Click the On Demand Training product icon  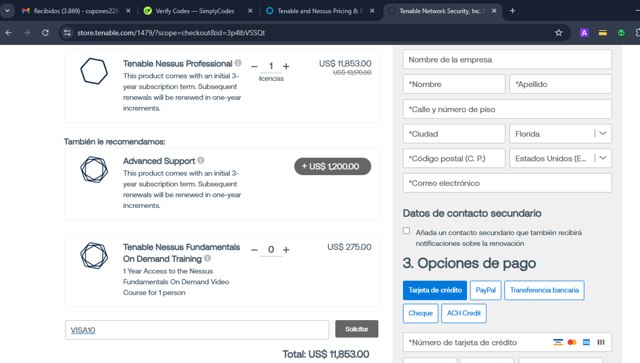pos(94,256)
